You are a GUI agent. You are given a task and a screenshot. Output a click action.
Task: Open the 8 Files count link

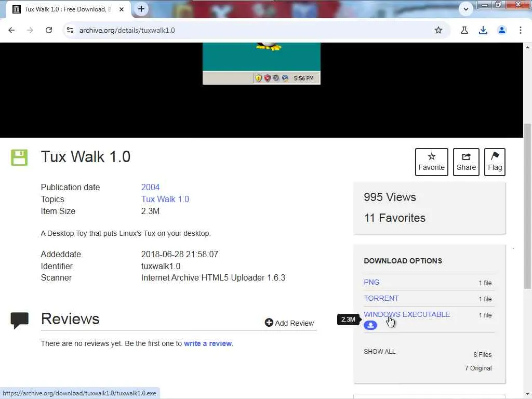click(483, 354)
